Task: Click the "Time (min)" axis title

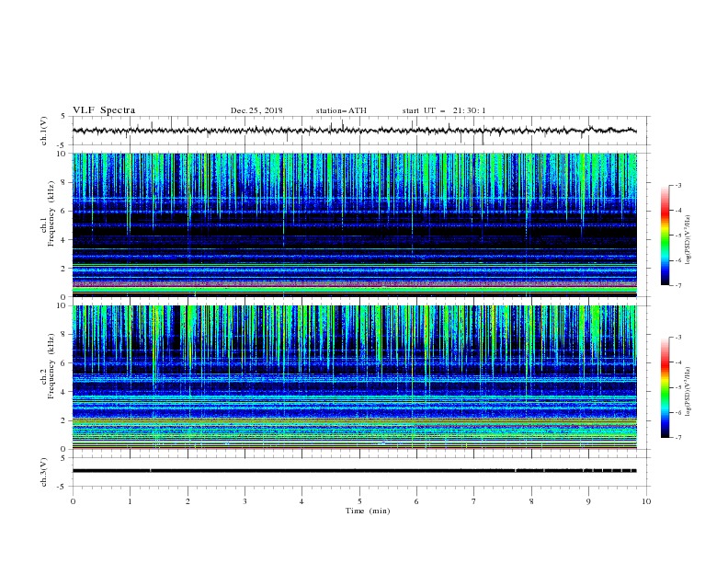Action: point(368,511)
